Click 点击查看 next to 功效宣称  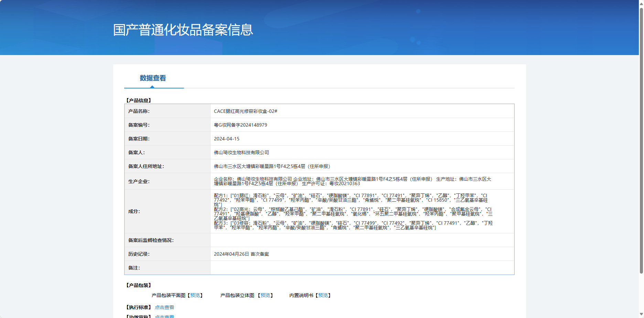point(164,316)
